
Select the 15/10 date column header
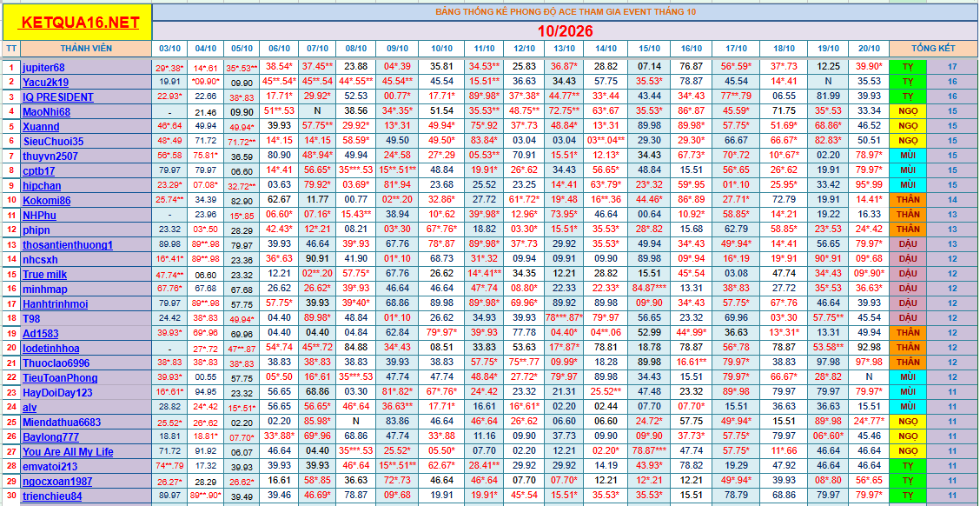tap(649, 49)
